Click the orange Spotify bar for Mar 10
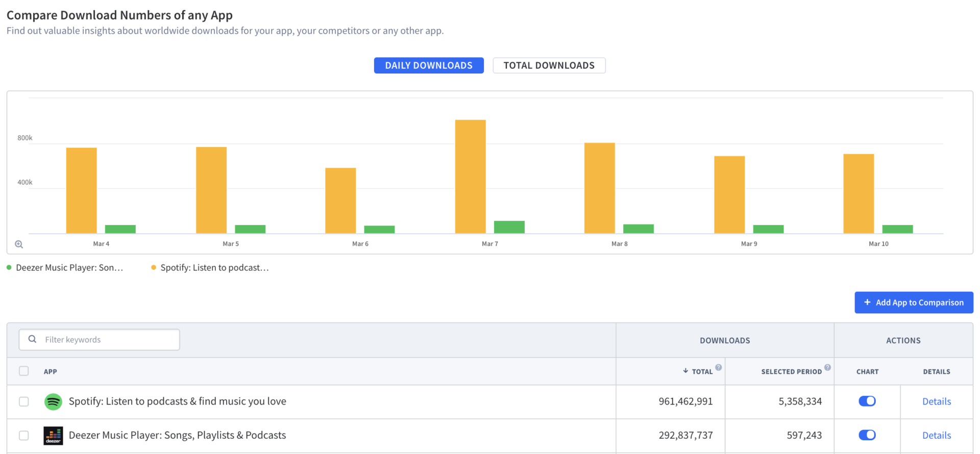This screenshot has width=980, height=454. (x=859, y=194)
